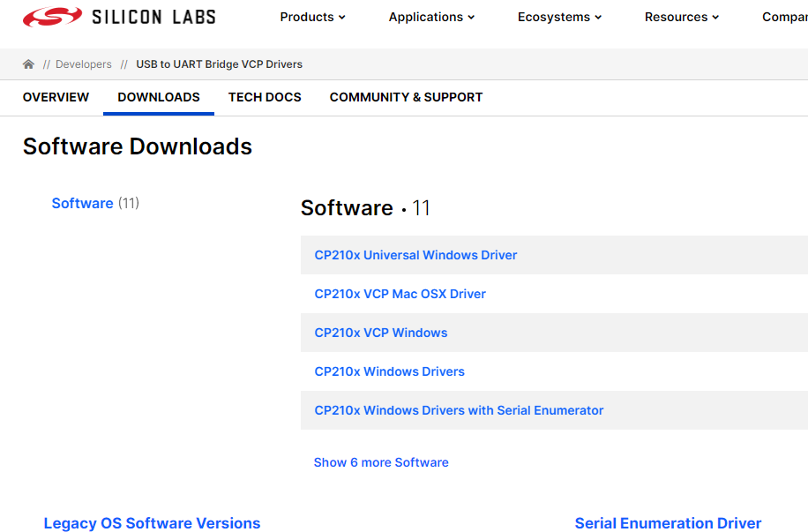Expand the Applications menu
808x532 pixels.
(431, 17)
